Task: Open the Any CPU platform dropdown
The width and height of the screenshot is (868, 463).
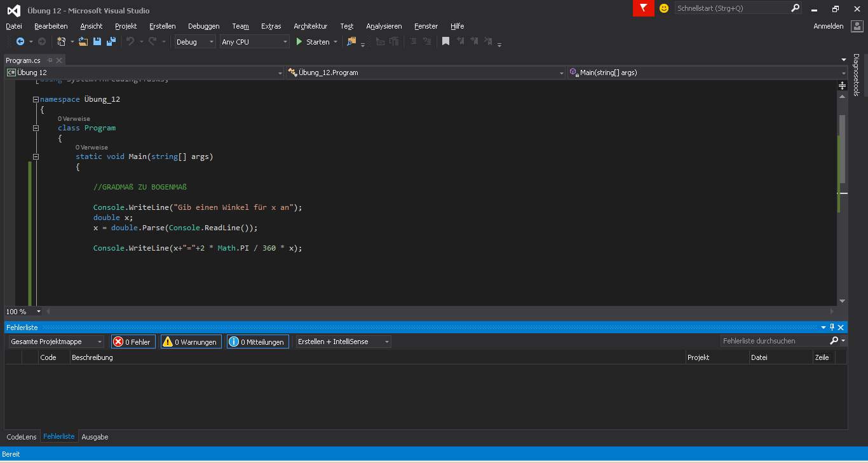Action: tap(254, 42)
